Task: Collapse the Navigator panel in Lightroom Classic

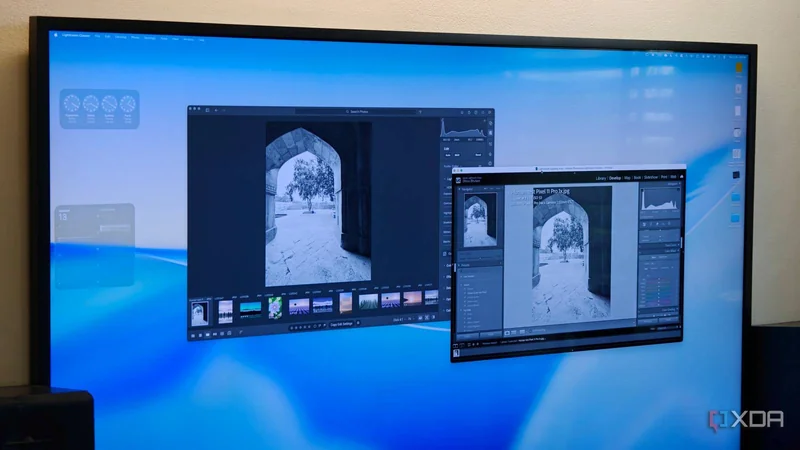Action: click(459, 189)
